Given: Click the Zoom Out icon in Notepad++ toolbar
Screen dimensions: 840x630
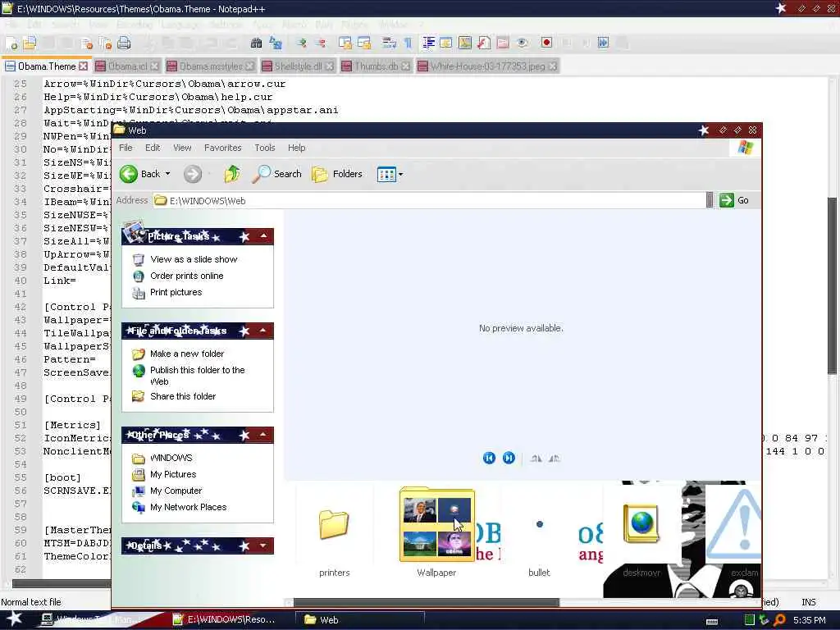Looking at the screenshot, I should (x=321, y=43).
